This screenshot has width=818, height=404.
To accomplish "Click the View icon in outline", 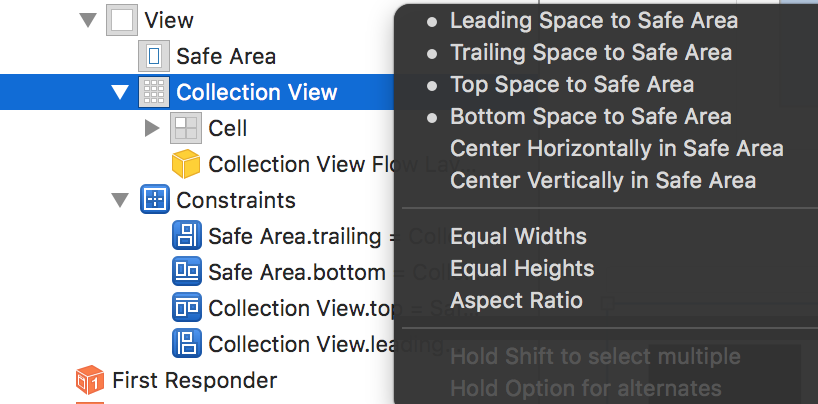I will pyautogui.click(x=121, y=20).
